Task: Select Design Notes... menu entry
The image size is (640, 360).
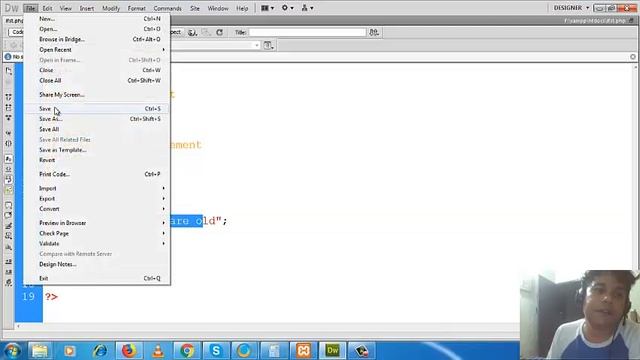Action: pyautogui.click(x=97, y=264)
